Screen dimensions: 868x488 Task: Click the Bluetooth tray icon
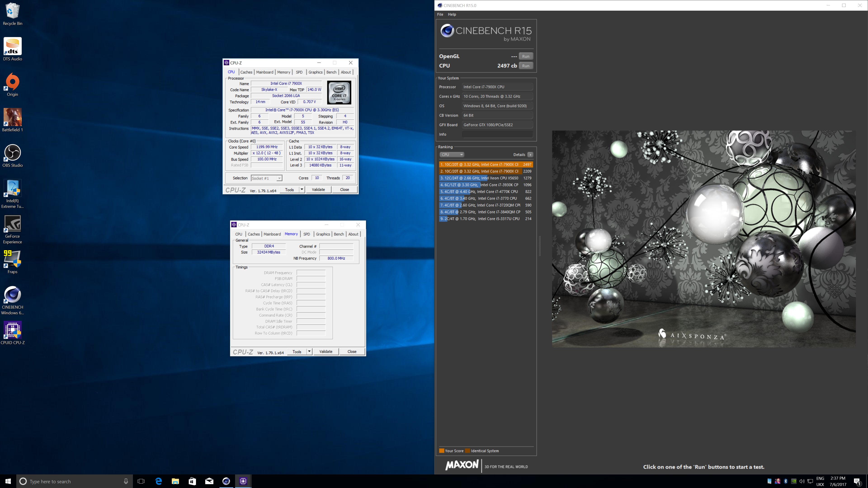pos(785,481)
